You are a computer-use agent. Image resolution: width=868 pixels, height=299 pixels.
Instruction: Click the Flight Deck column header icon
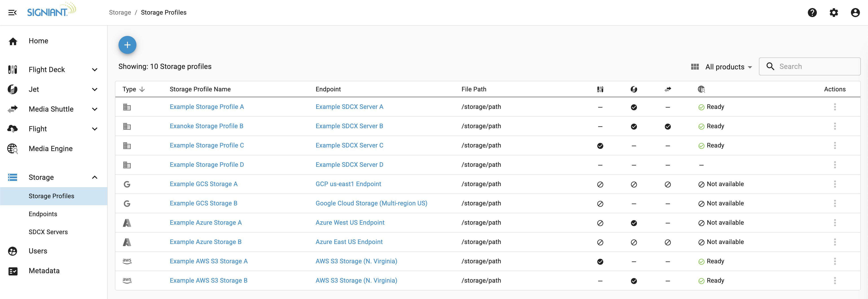pos(600,89)
